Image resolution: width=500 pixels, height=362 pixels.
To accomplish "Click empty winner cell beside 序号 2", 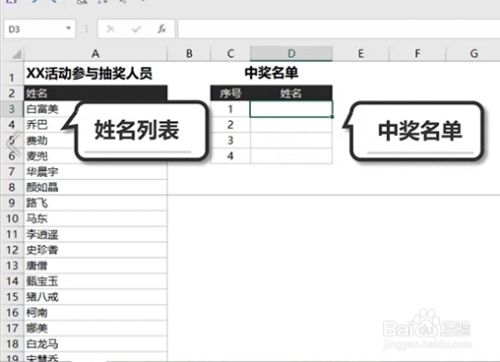I will pos(291,125).
